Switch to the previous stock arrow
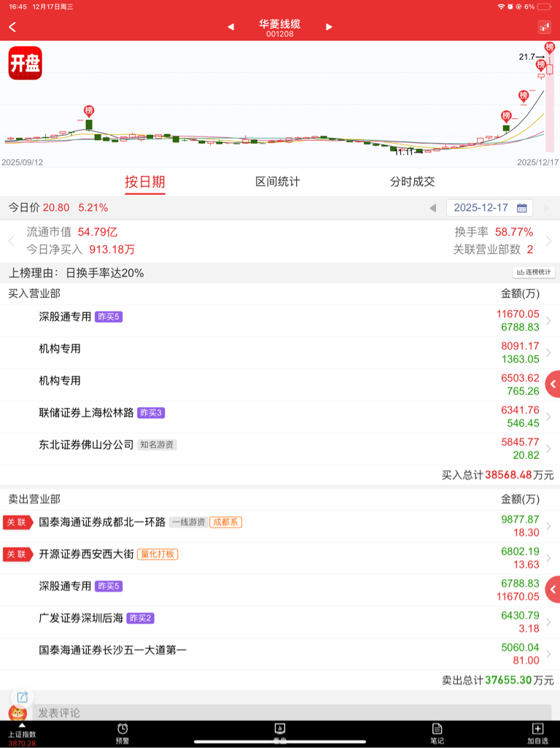 click(x=230, y=27)
